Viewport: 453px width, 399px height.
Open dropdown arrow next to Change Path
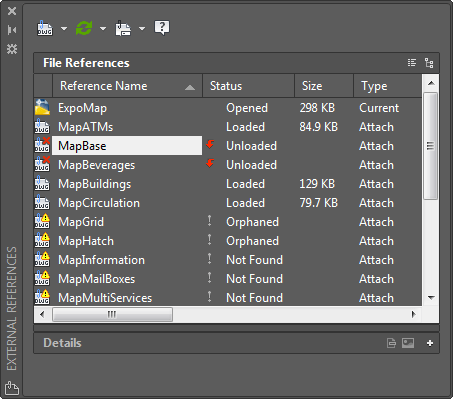142,29
